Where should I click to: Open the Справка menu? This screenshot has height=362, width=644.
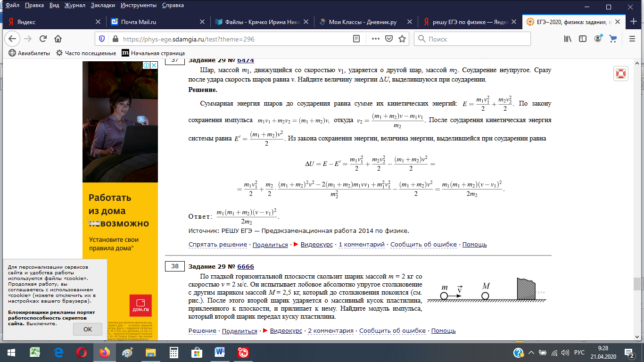pyautogui.click(x=173, y=6)
